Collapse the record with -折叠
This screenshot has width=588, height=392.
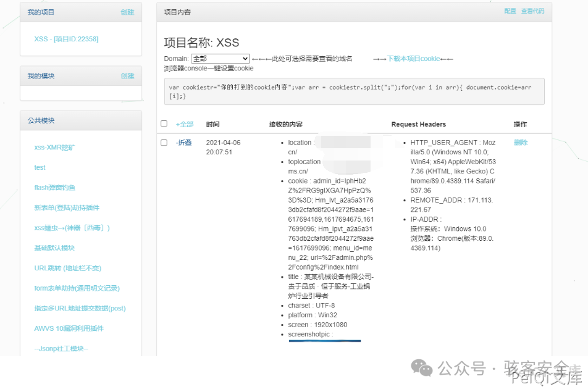(x=184, y=143)
